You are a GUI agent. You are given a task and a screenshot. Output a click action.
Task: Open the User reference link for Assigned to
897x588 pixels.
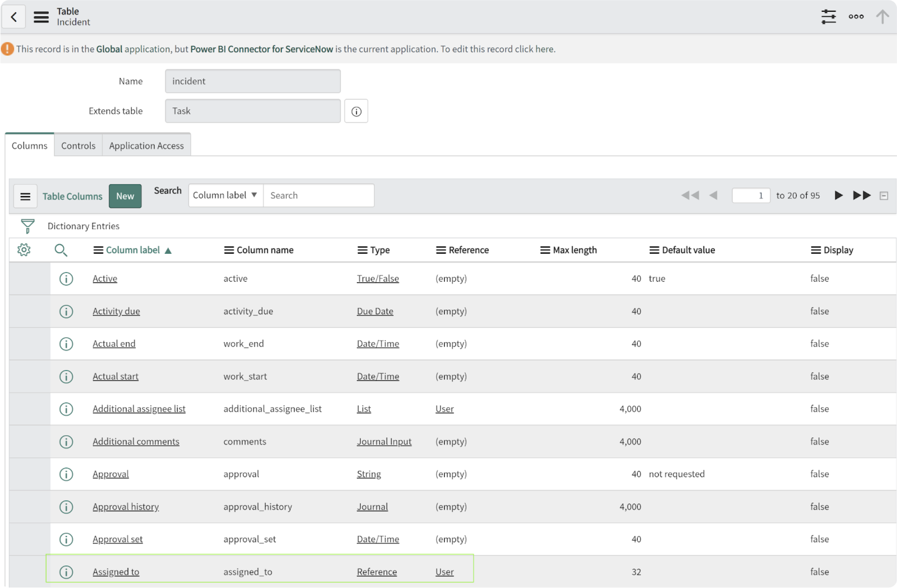(x=444, y=572)
